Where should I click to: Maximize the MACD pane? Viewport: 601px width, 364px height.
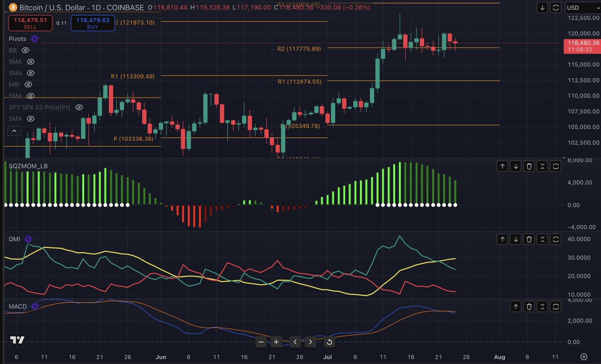click(555, 306)
